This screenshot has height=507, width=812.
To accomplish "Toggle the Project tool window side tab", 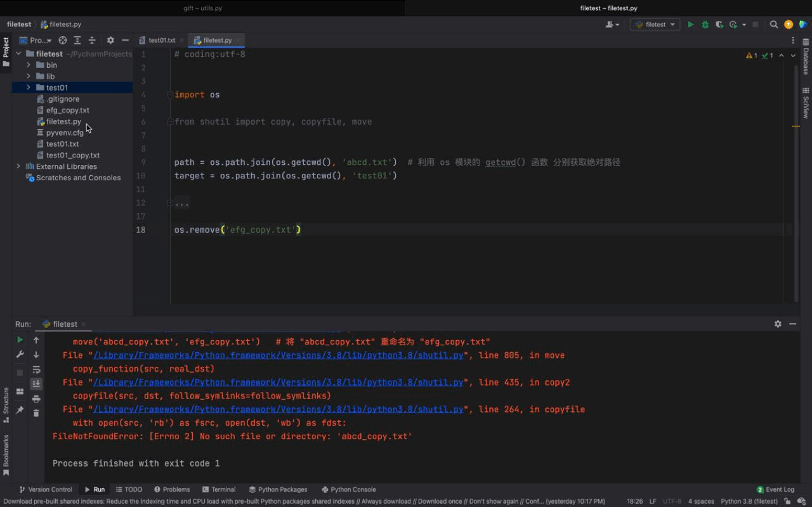I will click(6, 52).
